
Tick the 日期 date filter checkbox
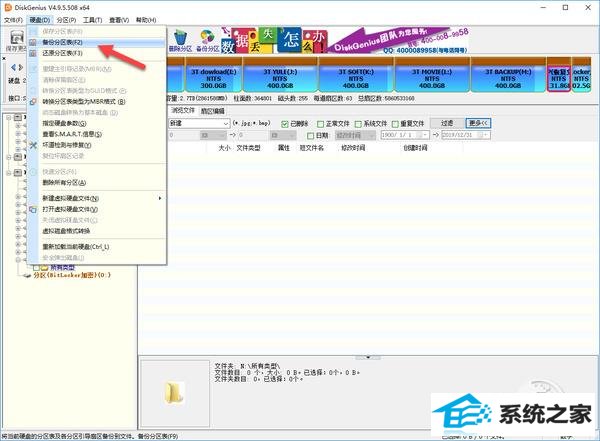311,136
